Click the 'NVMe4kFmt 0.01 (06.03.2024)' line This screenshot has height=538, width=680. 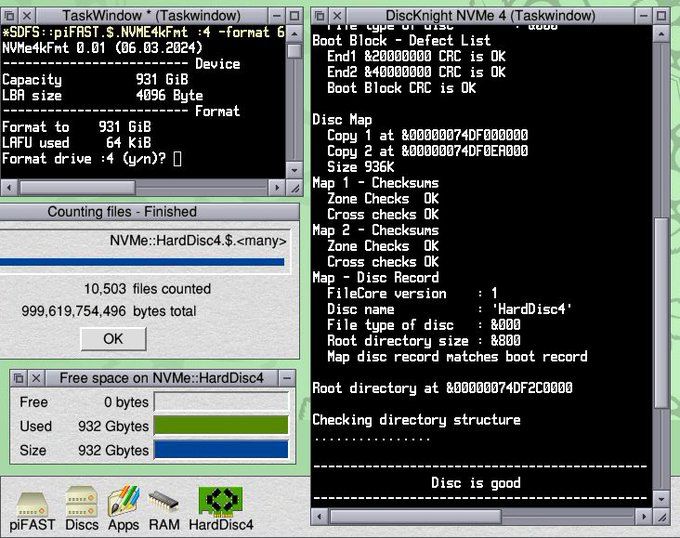click(102, 48)
